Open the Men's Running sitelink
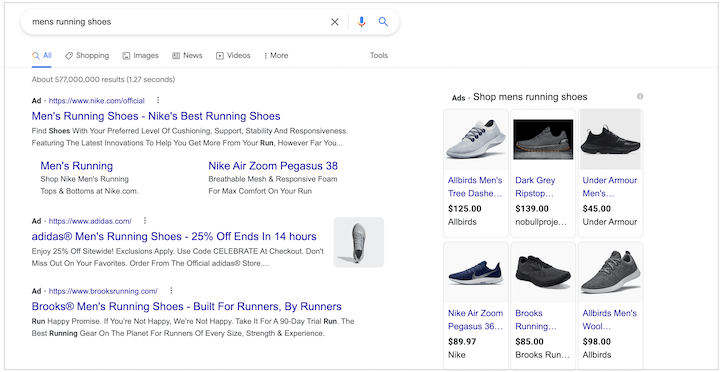Screen dimensions: 720x372 point(77,166)
